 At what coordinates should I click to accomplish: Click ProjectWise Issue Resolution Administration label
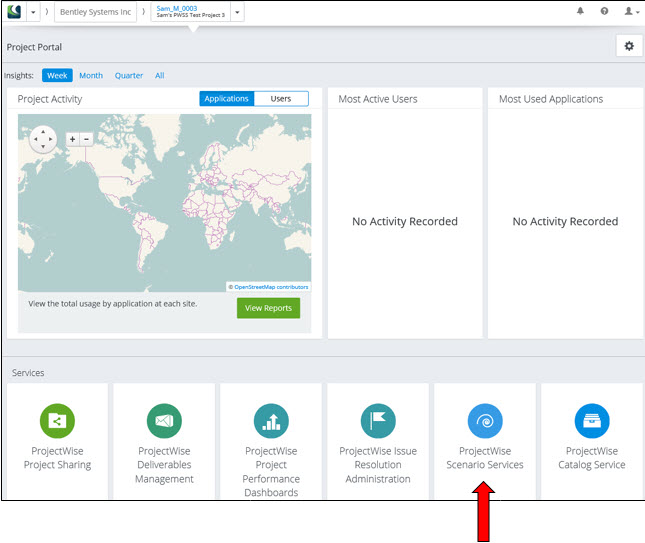[x=378, y=465]
